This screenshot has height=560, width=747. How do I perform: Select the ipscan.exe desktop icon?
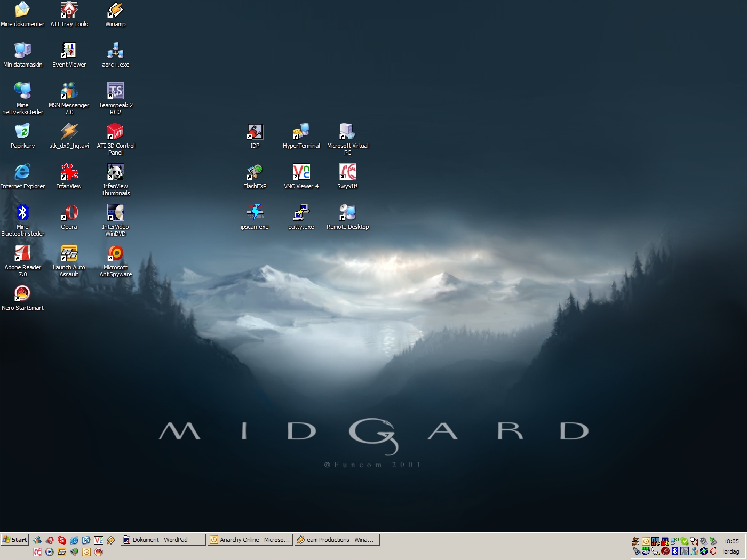pos(255,213)
